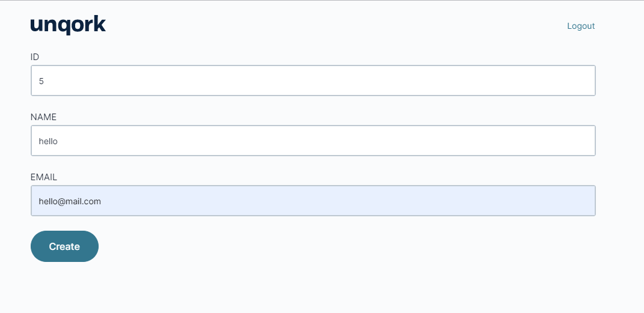
Task: Click the value 5 in ID field
Action: pyautogui.click(x=41, y=81)
